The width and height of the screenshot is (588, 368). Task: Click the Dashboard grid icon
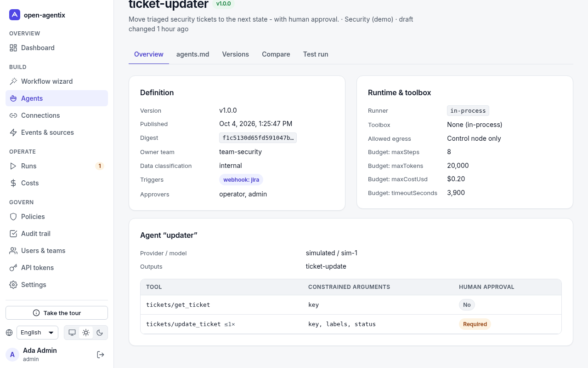[13, 48]
